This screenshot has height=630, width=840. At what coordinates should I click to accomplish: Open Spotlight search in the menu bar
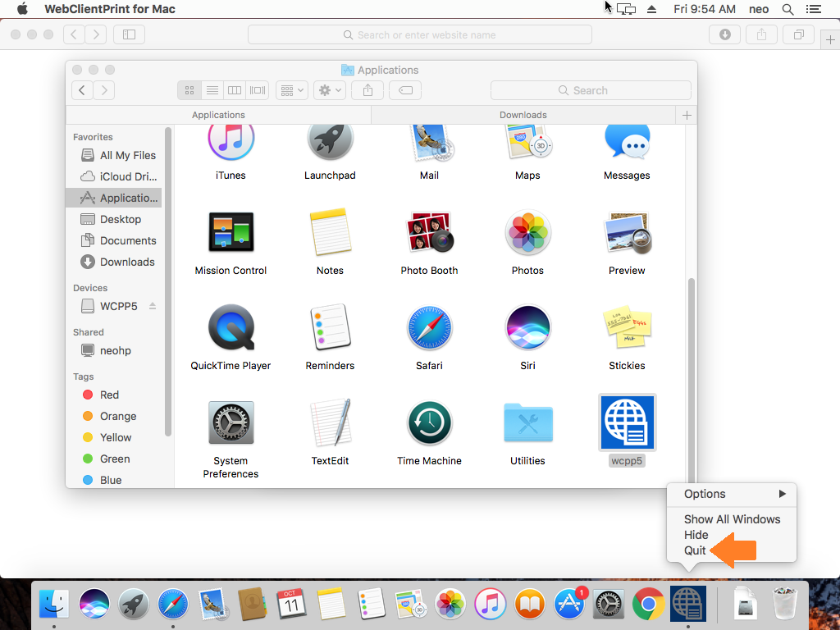pyautogui.click(x=787, y=9)
